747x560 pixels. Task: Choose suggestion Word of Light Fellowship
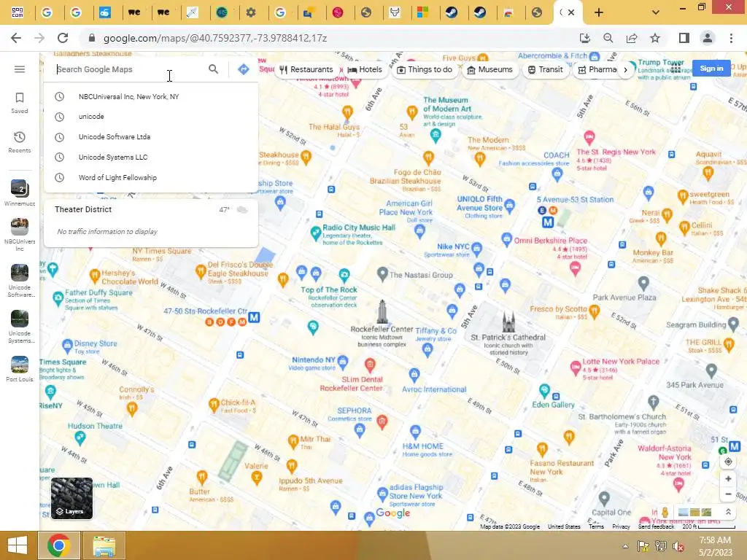click(x=151, y=178)
